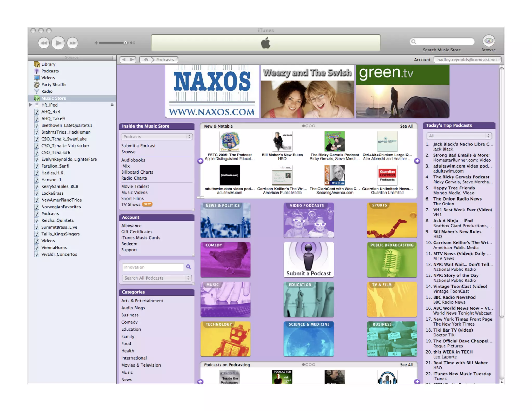Click the Play button
This screenshot has height=411, width=532.
pos(58,43)
